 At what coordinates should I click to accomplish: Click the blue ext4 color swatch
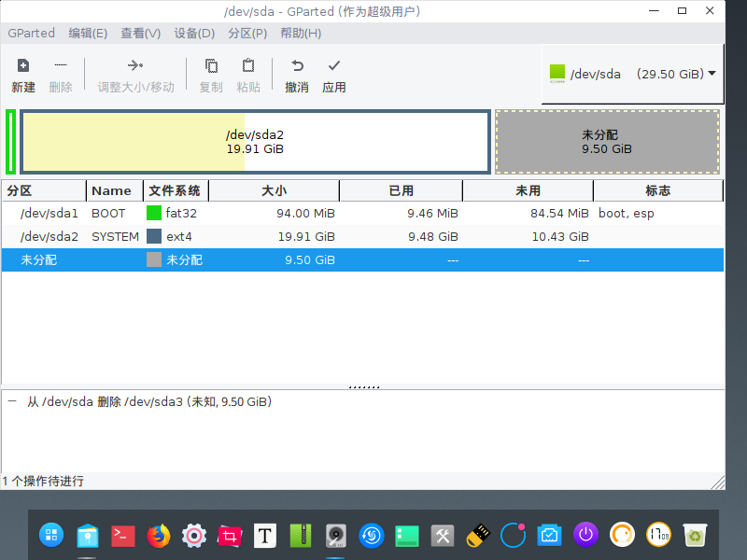(154, 236)
